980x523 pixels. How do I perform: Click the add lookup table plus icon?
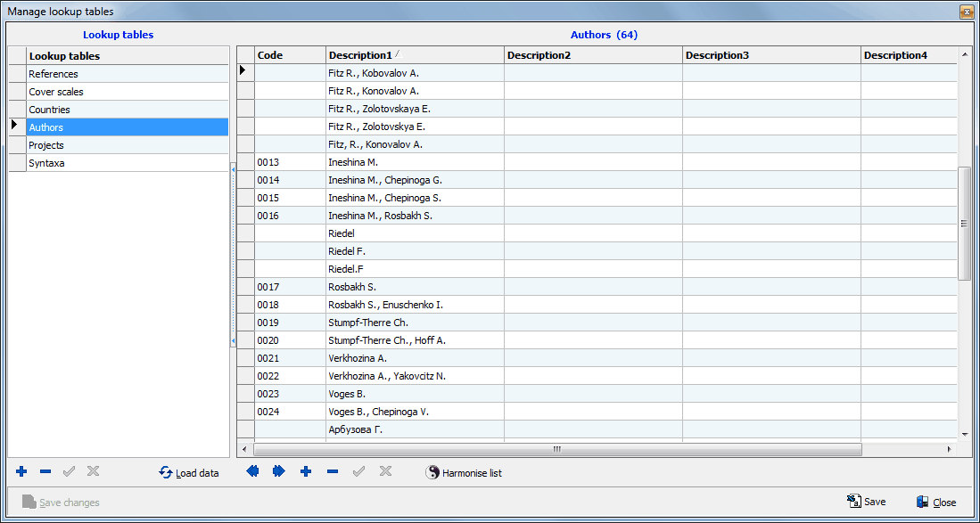click(x=21, y=472)
